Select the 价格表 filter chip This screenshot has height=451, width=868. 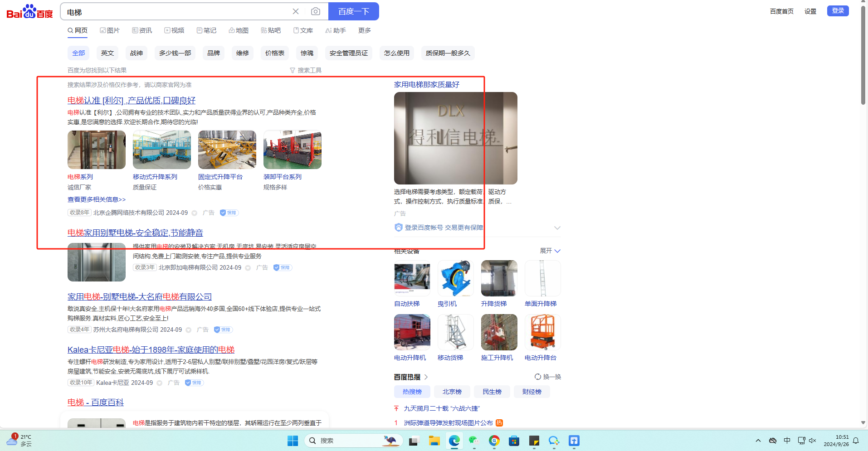[275, 53]
